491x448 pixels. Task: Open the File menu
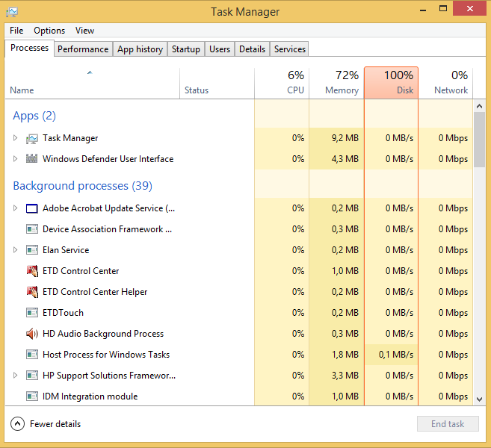tap(16, 31)
